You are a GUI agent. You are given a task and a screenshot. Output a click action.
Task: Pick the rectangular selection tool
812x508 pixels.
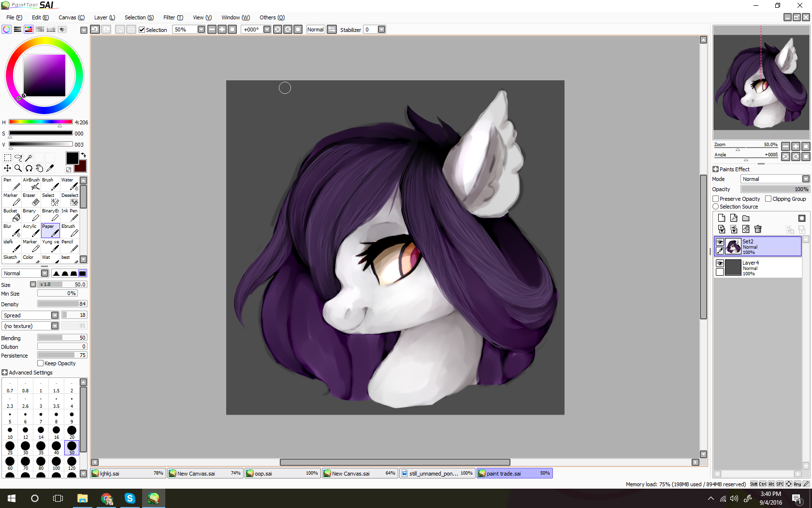7,158
